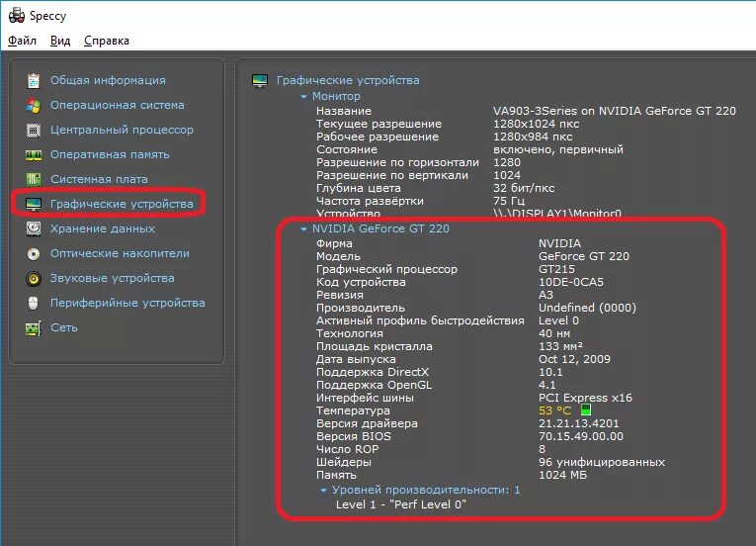Click the Undefined (0000) manufacturer value

(x=587, y=308)
